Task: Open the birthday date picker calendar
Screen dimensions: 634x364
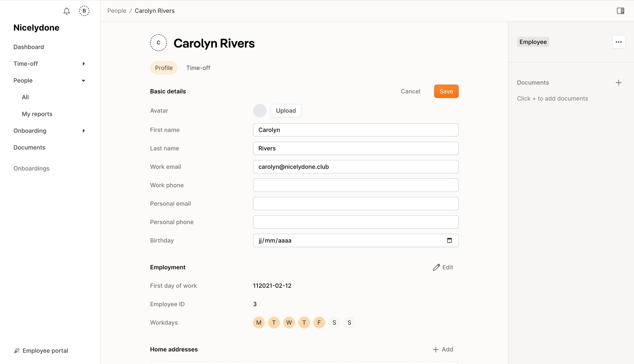Action: [x=450, y=240]
